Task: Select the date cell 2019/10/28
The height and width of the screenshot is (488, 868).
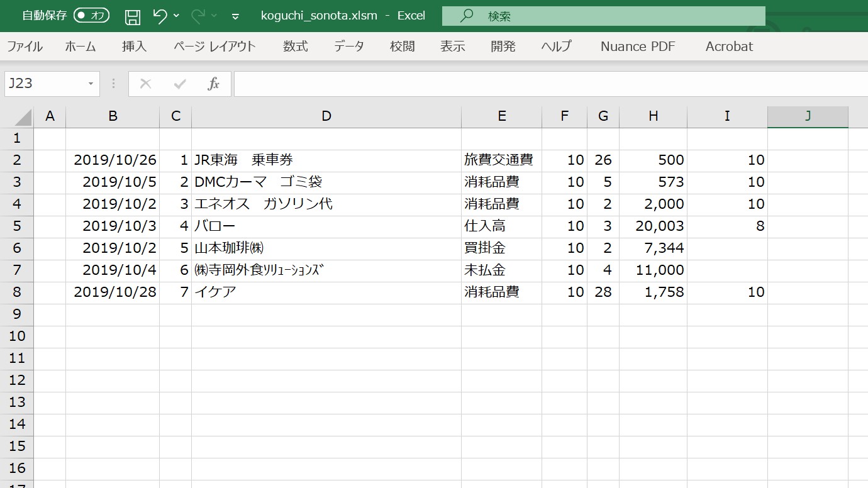Action: (x=113, y=292)
